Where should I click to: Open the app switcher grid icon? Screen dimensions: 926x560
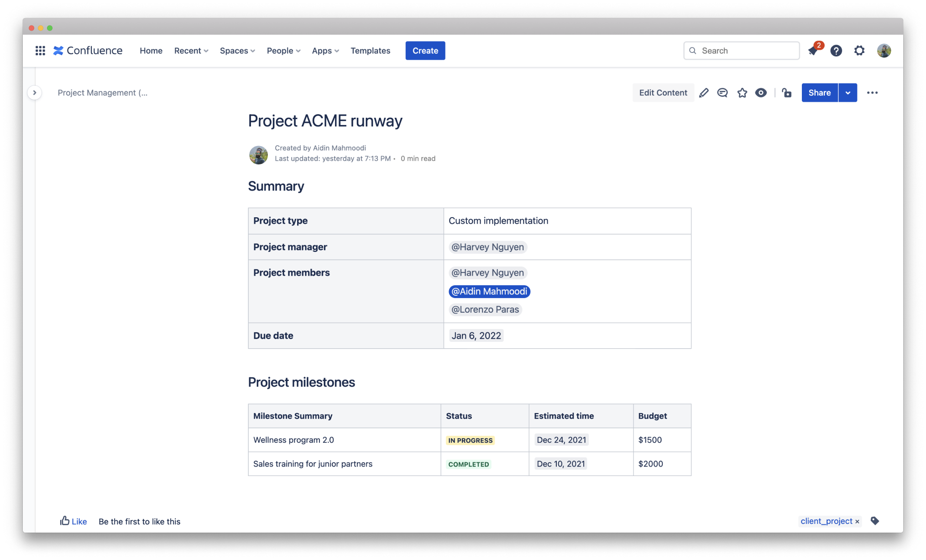pos(40,51)
